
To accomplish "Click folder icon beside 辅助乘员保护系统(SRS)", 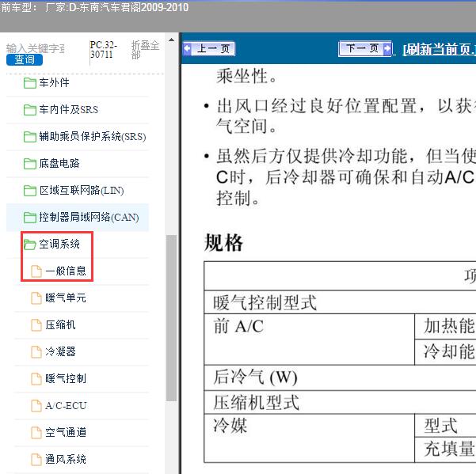I will pos(30,137).
